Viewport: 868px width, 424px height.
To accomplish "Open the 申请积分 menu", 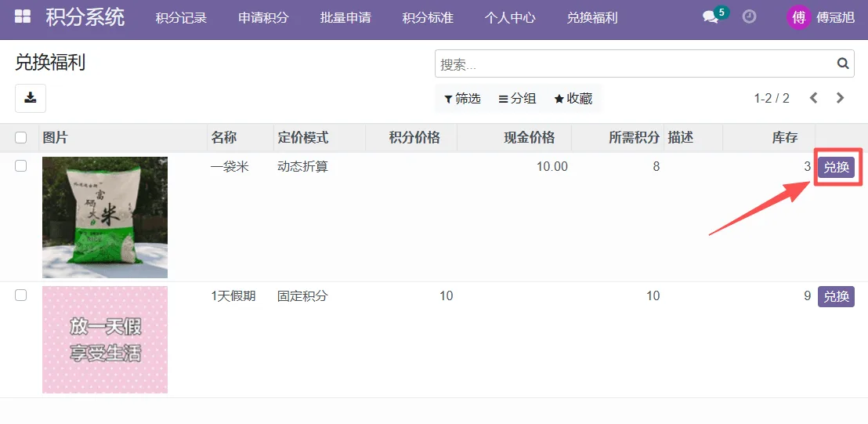I will coord(263,18).
